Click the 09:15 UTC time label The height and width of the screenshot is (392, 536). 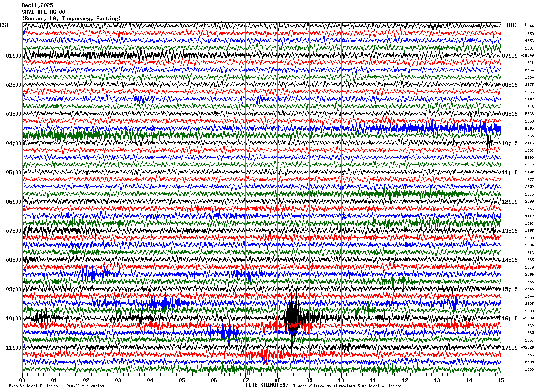[x=510, y=114]
